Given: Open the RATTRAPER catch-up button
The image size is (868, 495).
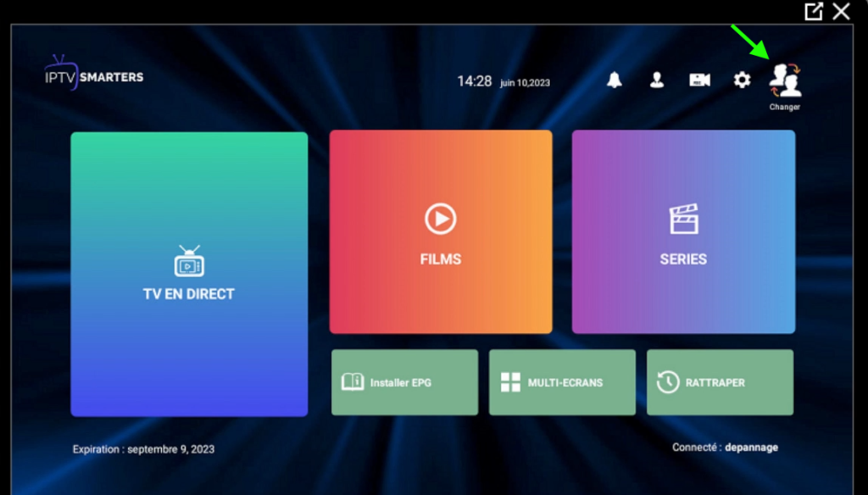Looking at the screenshot, I should point(721,382).
